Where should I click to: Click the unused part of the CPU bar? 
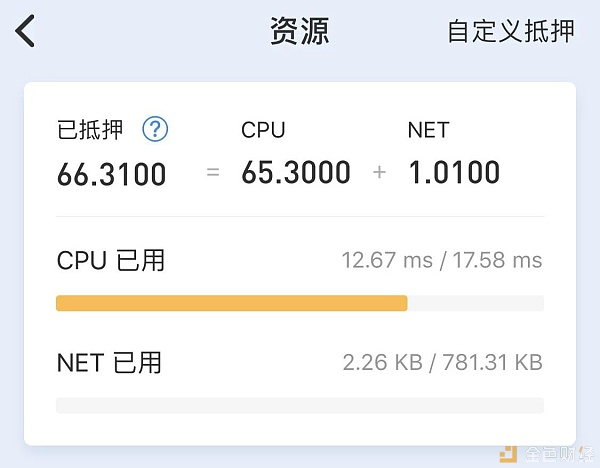476,303
